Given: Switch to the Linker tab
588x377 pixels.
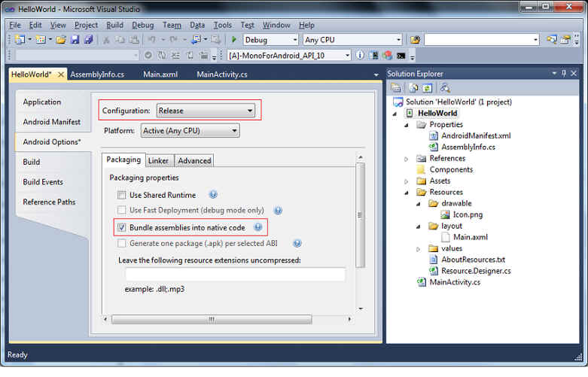Looking at the screenshot, I should pos(158,160).
